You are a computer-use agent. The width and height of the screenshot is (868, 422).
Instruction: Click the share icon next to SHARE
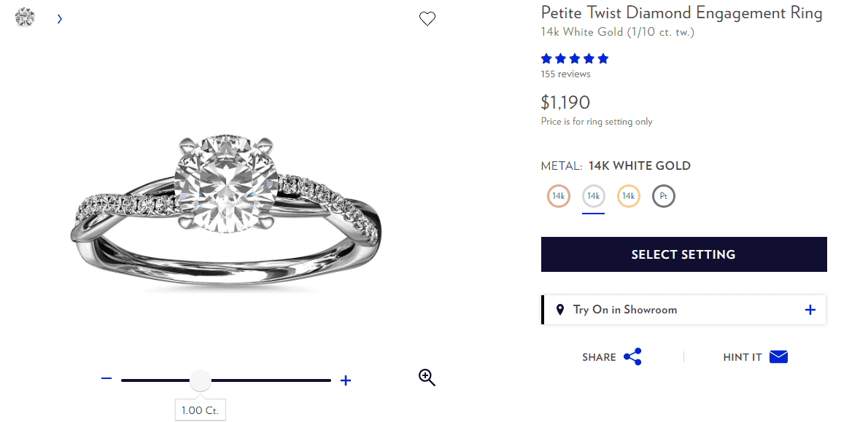(x=632, y=356)
